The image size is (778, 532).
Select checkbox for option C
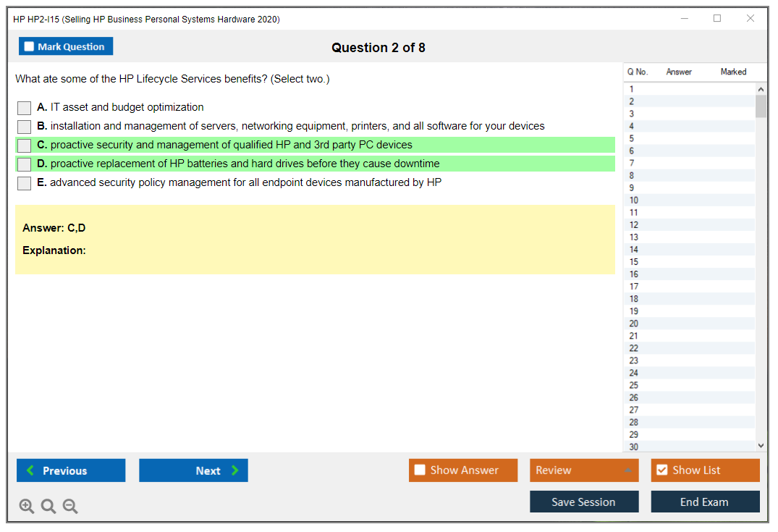tap(25, 145)
